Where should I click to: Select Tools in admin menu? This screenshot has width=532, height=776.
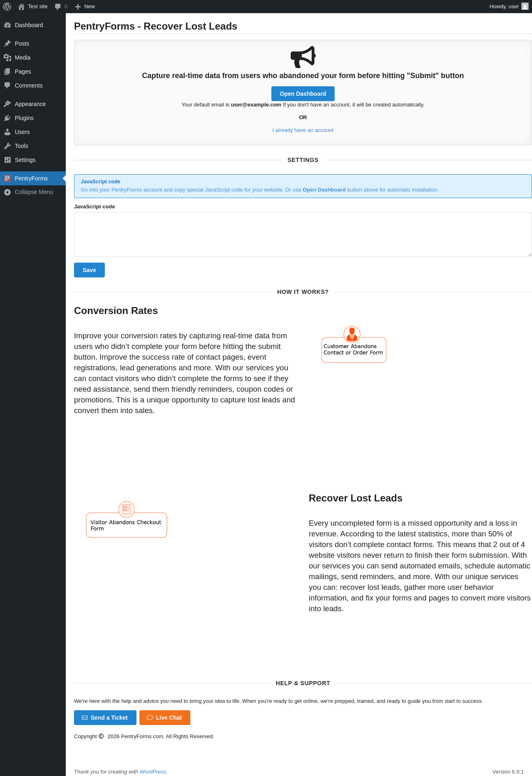[x=33, y=146]
